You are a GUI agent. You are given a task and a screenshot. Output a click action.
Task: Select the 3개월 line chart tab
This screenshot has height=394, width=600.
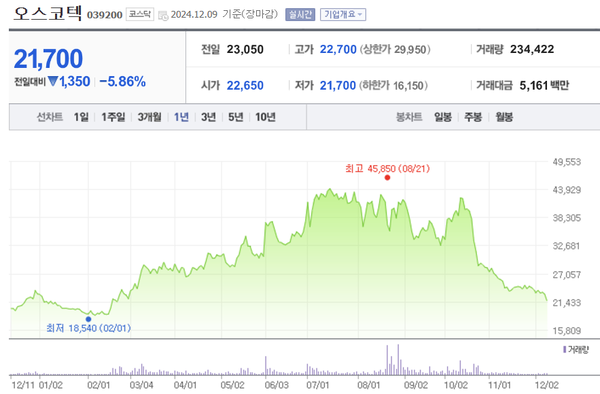pos(149,117)
